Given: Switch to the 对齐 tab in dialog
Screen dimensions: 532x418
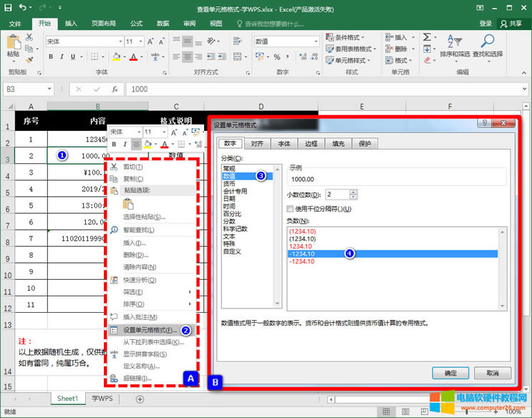Looking at the screenshot, I should [x=256, y=144].
